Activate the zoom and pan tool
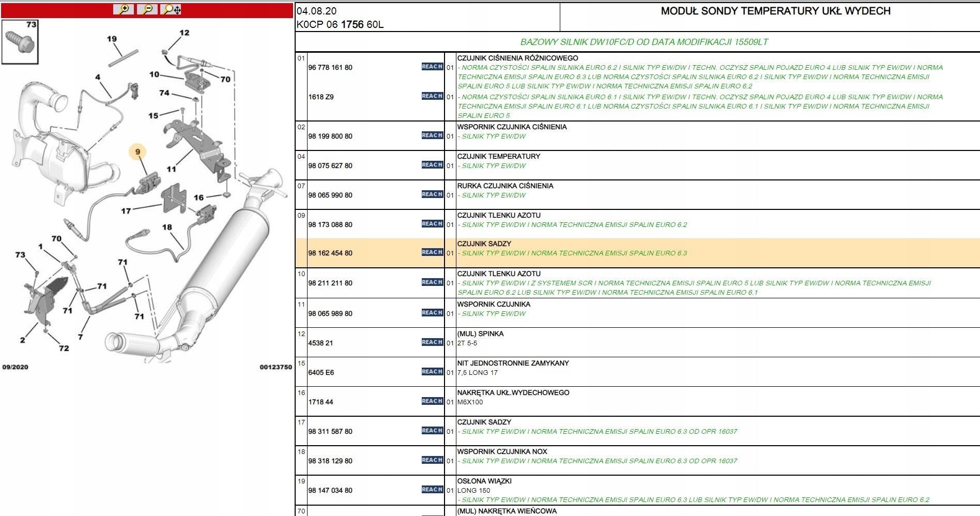The width and height of the screenshot is (980, 516). [171, 9]
